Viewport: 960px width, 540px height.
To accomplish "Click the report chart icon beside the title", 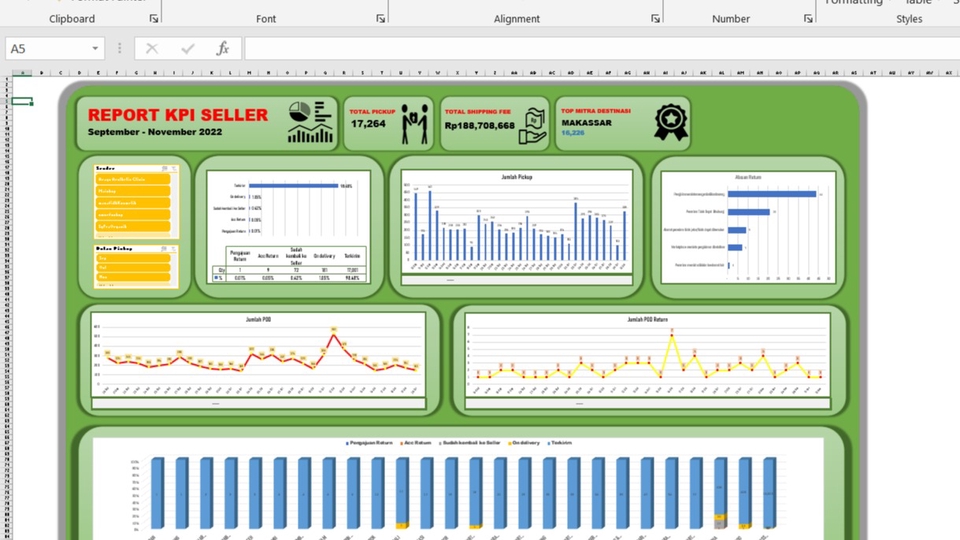I will 310,122.
